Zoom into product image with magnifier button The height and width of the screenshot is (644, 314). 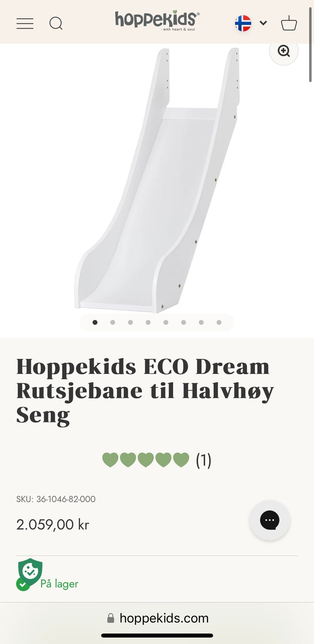[284, 51]
